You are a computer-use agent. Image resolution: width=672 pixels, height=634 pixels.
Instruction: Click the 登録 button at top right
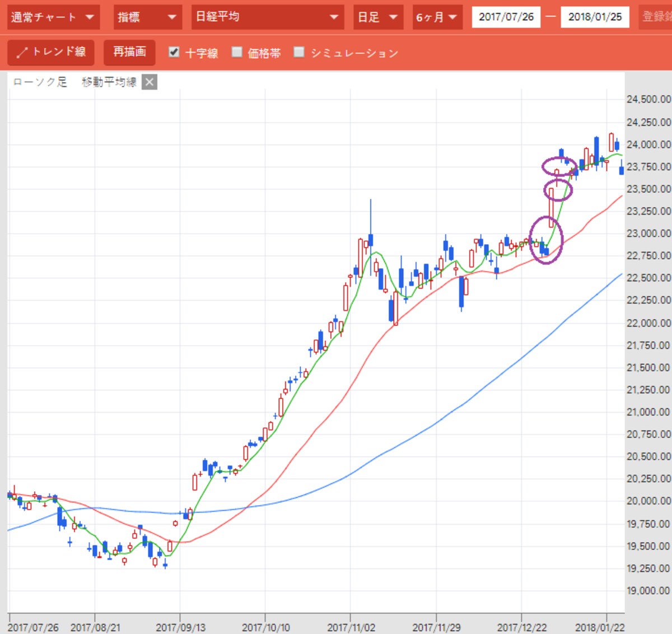tap(655, 17)
